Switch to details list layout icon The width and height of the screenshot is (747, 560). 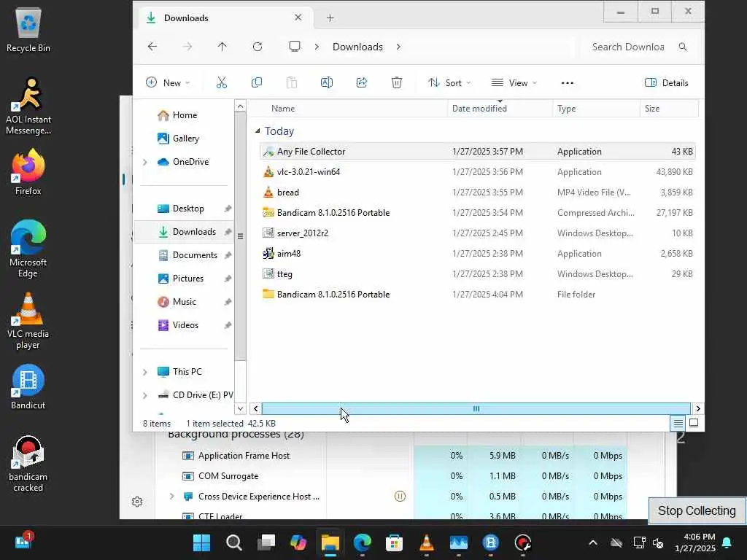(678, 423)
